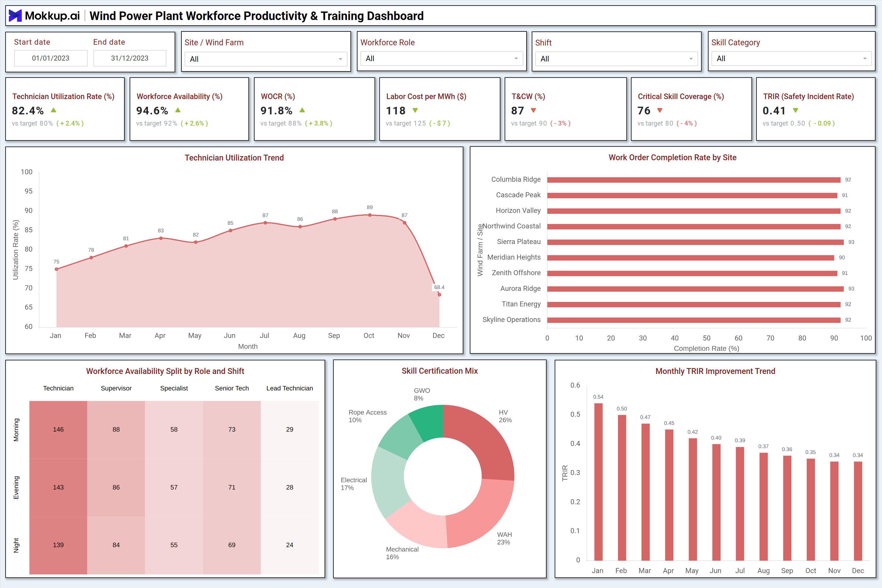This screenshot has width=882, height=588.
Task: Click the Jan 0.54 TRIR bar
Action: [599, 482]
